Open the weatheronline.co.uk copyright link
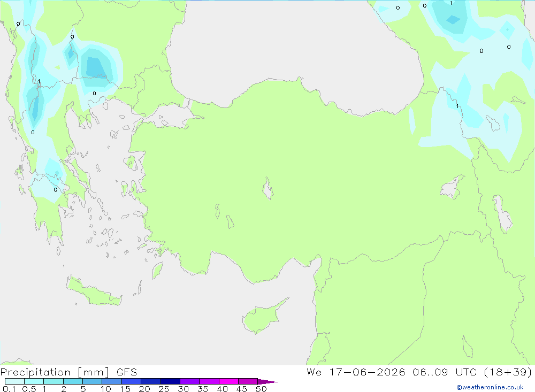Viewport: 535px width, 392px height. click(x=490, y=387)
